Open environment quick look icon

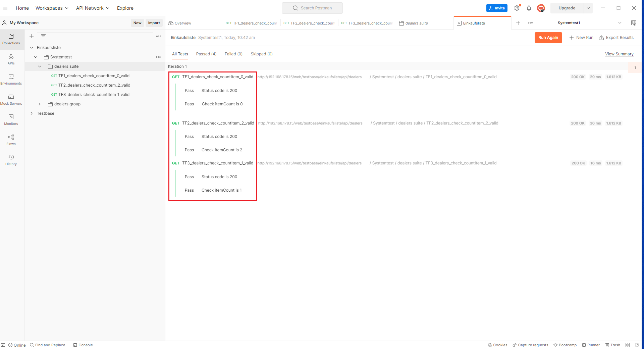(634, 23)
